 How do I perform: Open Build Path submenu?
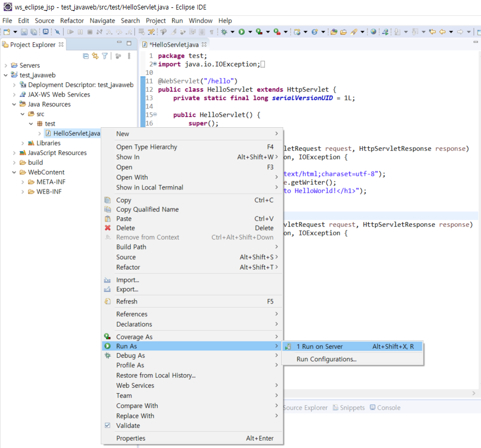click(192, 247)
